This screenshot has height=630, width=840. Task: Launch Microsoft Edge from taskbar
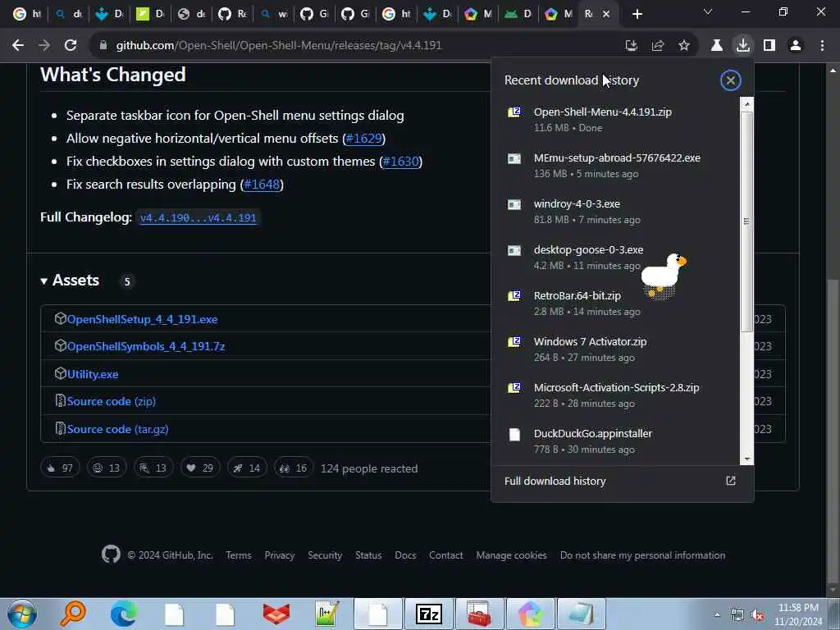tap(123, 614)
